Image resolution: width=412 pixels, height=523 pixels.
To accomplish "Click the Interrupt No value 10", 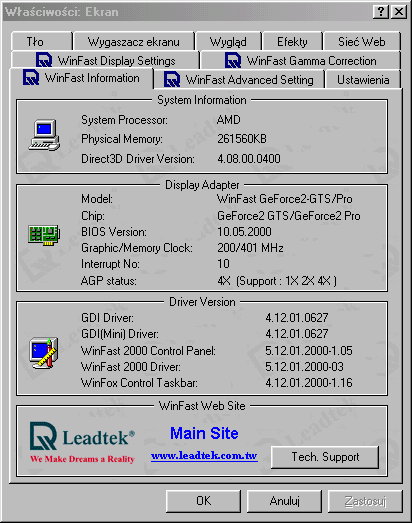I will coord(224,264).
